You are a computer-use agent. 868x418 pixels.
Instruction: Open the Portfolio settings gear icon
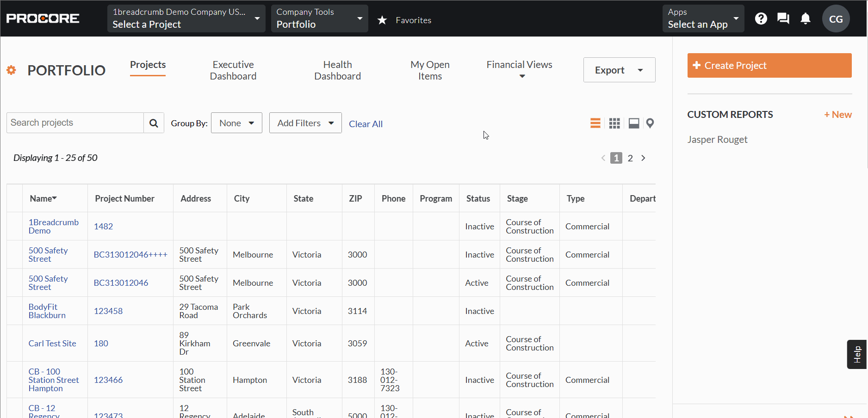pos(11,70)
